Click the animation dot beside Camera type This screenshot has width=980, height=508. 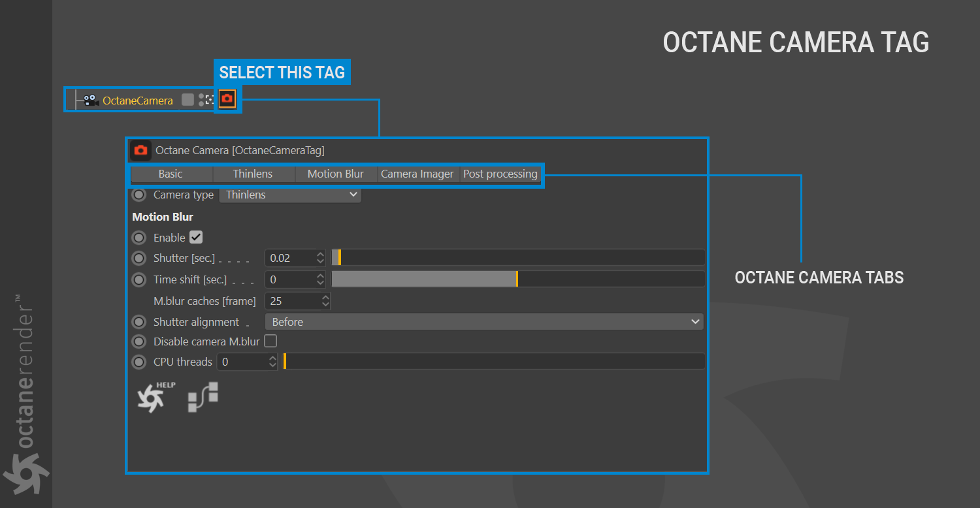click(139, 195)
